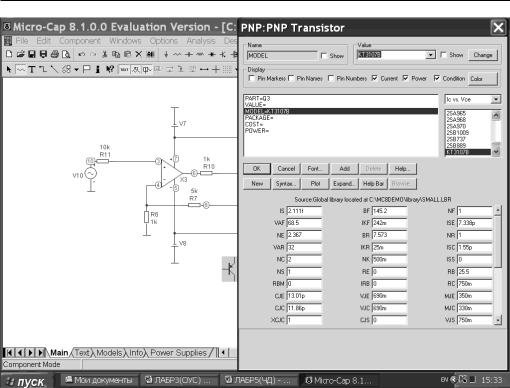Cut selection with scissors icon
The image size is (510, 388).
105,54
